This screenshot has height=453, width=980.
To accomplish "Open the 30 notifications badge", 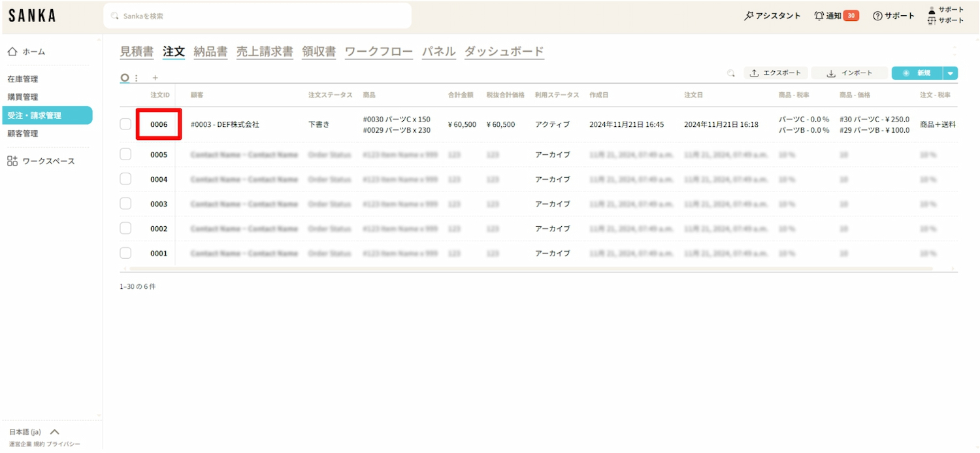I will tap(851, 16).
